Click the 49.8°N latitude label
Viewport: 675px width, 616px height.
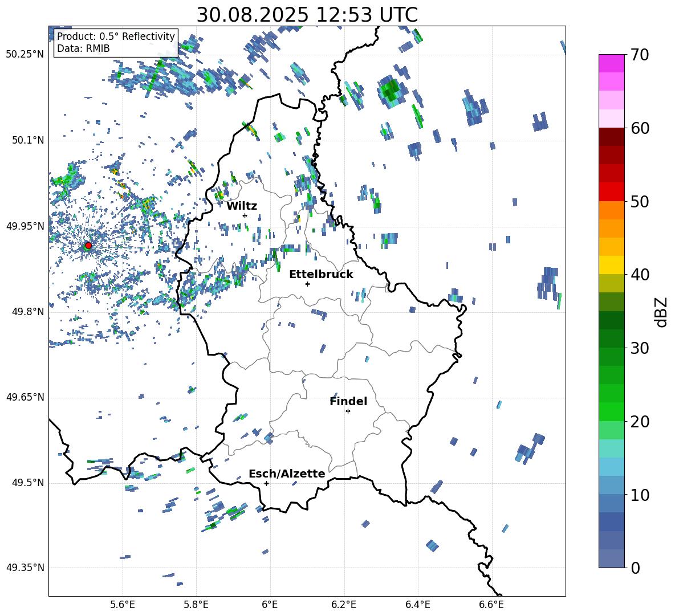[27, 312]
